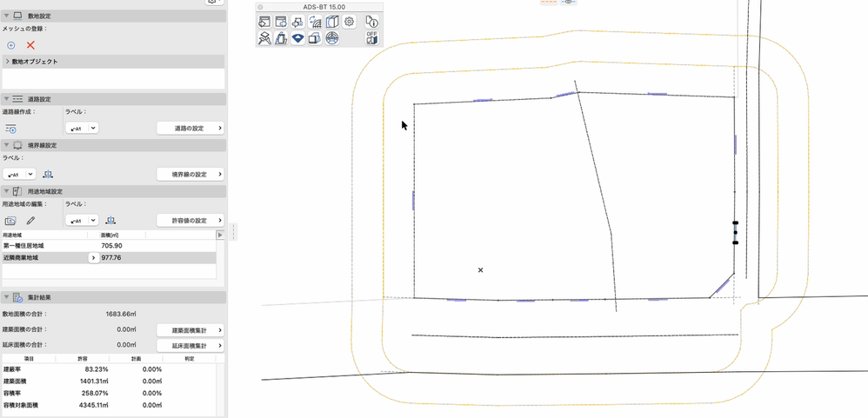
Task: Click the 1683.66㎡ site area total
Action: (x=121, y=314)
